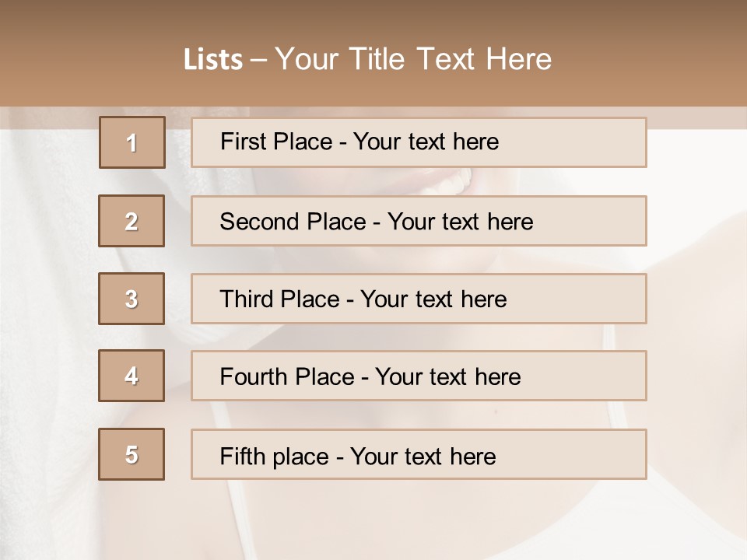
Task: Select the Third Place text bar
Action: point(419,299)
